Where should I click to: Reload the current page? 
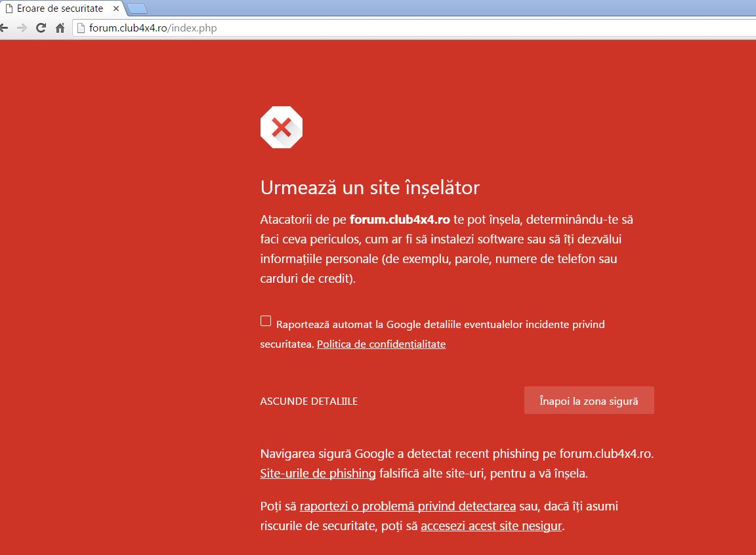[41, 28]
